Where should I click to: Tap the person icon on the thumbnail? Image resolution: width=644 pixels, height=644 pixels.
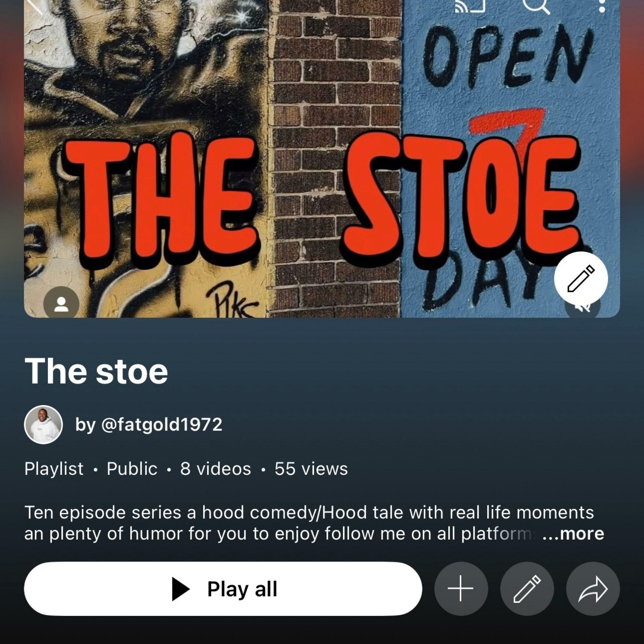61,303
